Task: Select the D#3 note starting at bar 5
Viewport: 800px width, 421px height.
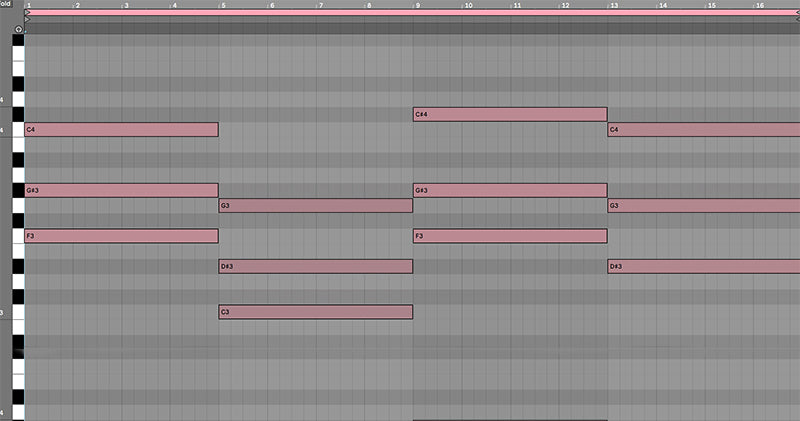Action: (316, 266)
